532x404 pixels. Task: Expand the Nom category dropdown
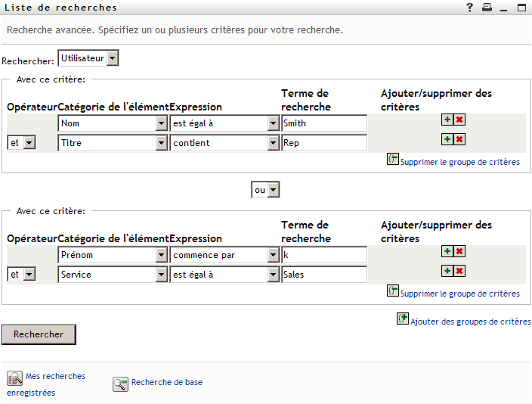click(161, 123)
